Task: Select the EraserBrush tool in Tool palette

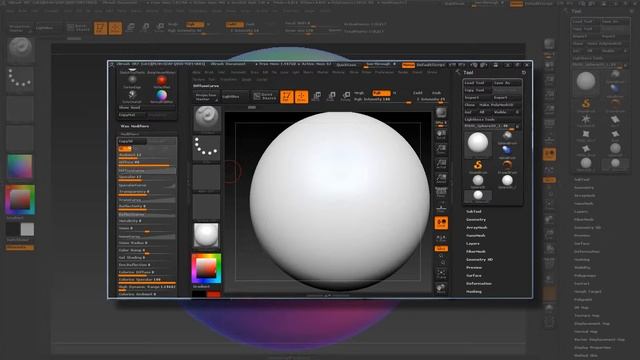Action: (x=507, y=166)
